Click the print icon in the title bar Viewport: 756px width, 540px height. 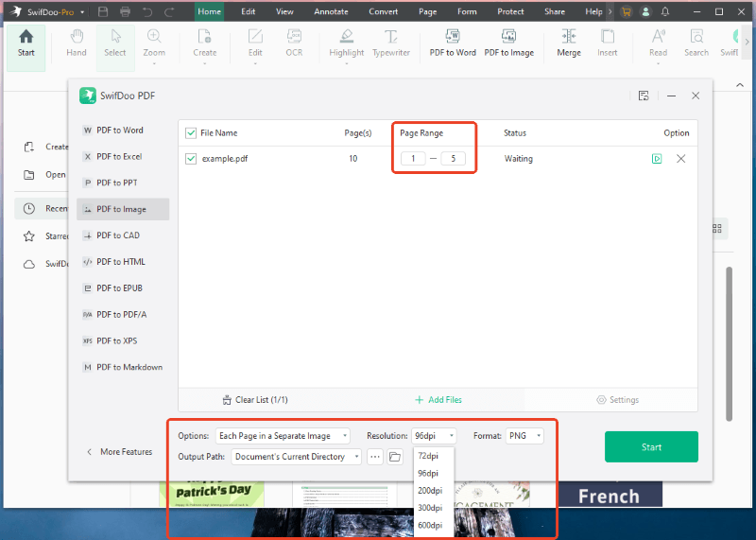click(x=125, y=11)
